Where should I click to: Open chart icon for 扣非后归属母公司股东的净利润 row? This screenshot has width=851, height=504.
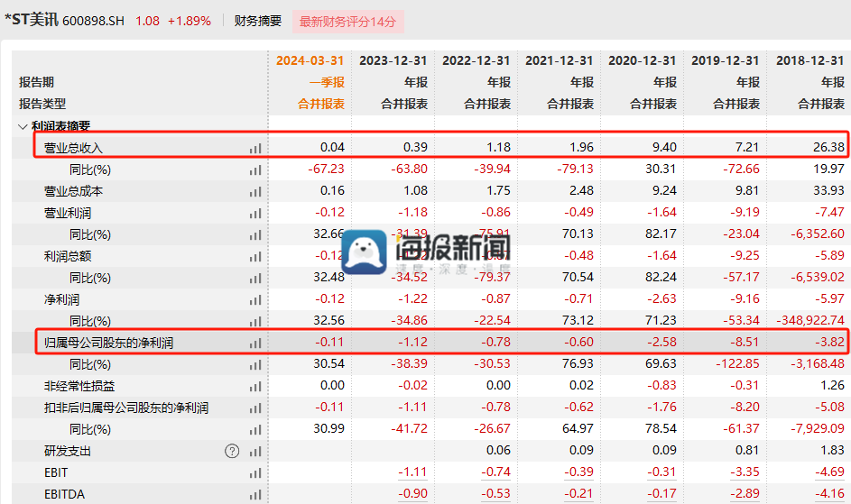[x=255, y=408]
